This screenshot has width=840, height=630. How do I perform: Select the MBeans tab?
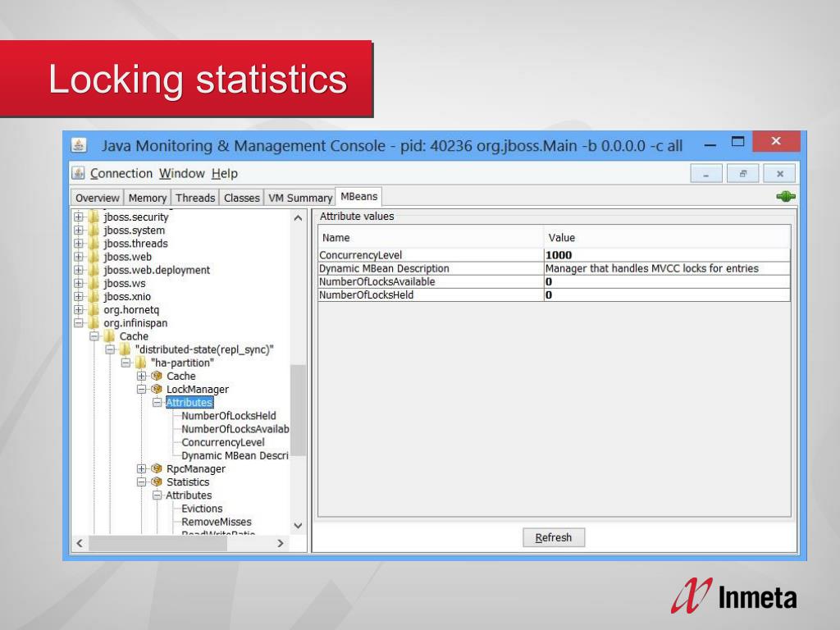pos(359,197)
